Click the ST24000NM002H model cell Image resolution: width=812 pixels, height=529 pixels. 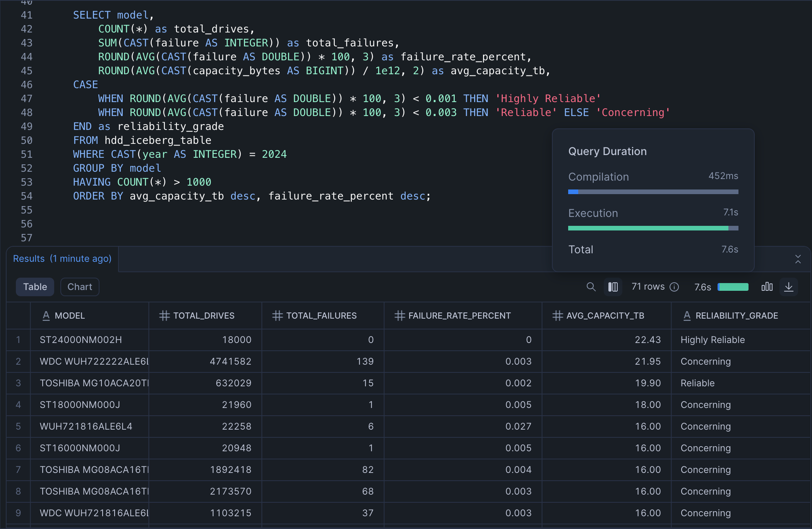coord(81,340)
